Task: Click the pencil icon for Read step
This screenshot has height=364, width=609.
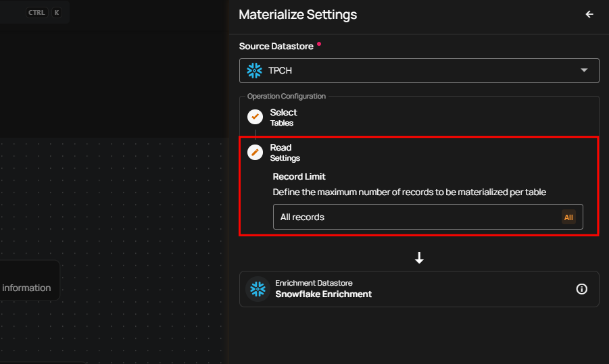Action: click(255, 152)
